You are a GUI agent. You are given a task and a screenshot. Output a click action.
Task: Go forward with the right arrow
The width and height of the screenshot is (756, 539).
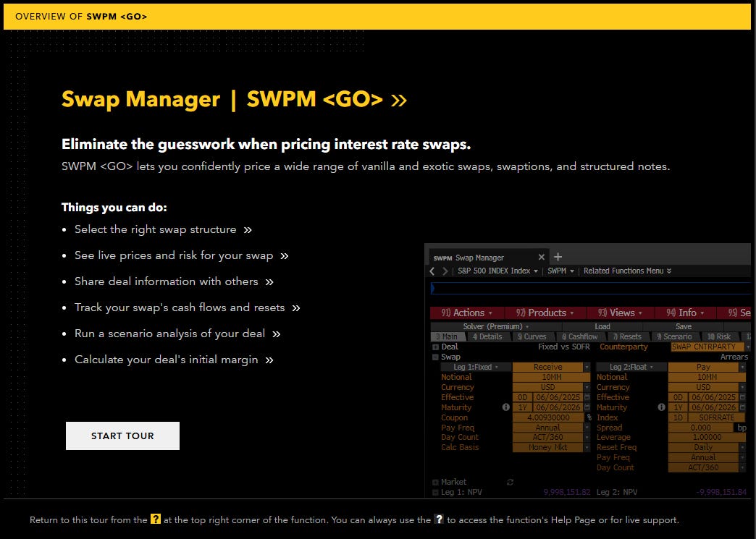tap(445, 271)
